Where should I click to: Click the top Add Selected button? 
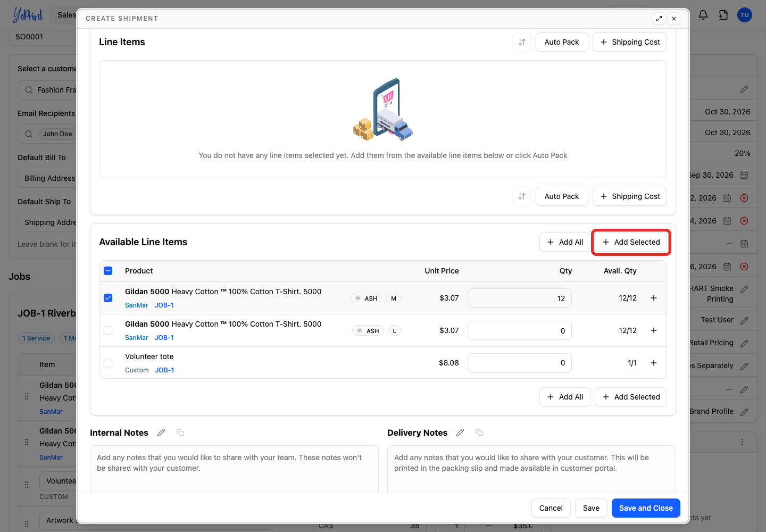point(631,242)
